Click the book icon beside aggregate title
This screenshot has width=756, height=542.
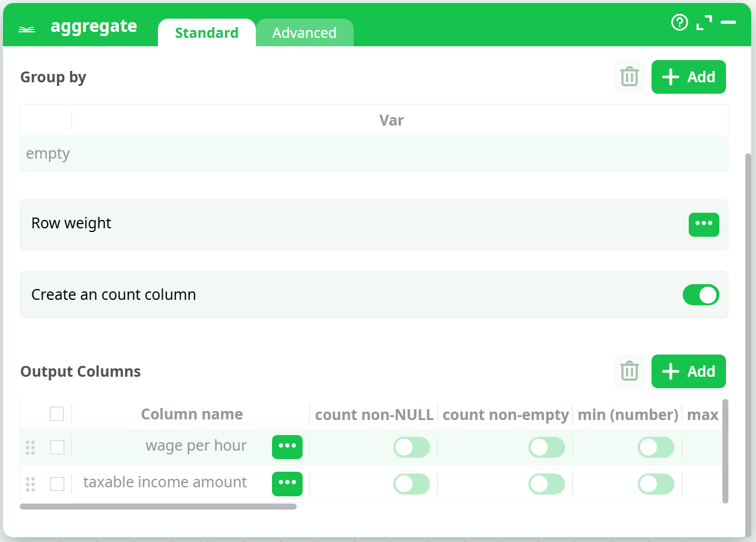(26, 29)
